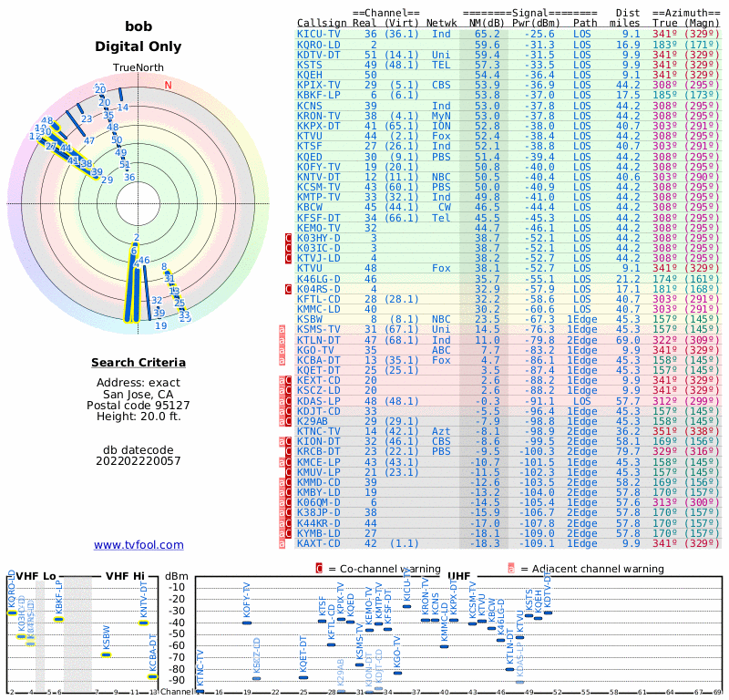The height and width of the screenshot is (700, 729).
Task: Click the adjacent-channel 'a' marker beside KAXT-CD
Action: (x=282, y=544)
